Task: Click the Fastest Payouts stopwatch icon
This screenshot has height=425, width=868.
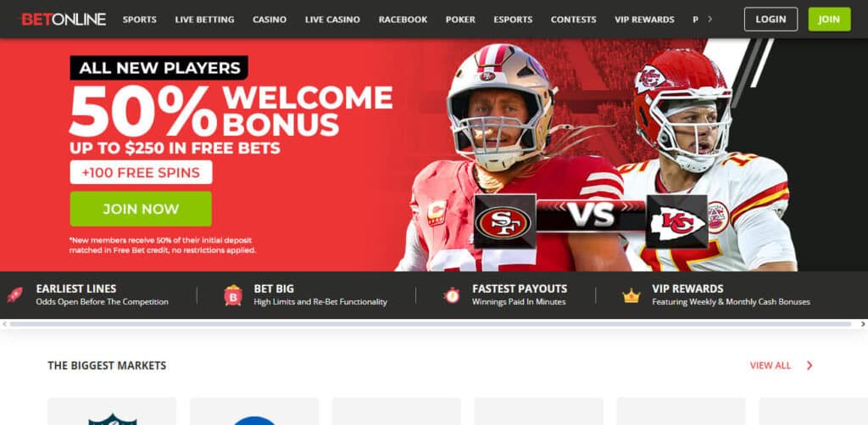Action: coord(452,295)
